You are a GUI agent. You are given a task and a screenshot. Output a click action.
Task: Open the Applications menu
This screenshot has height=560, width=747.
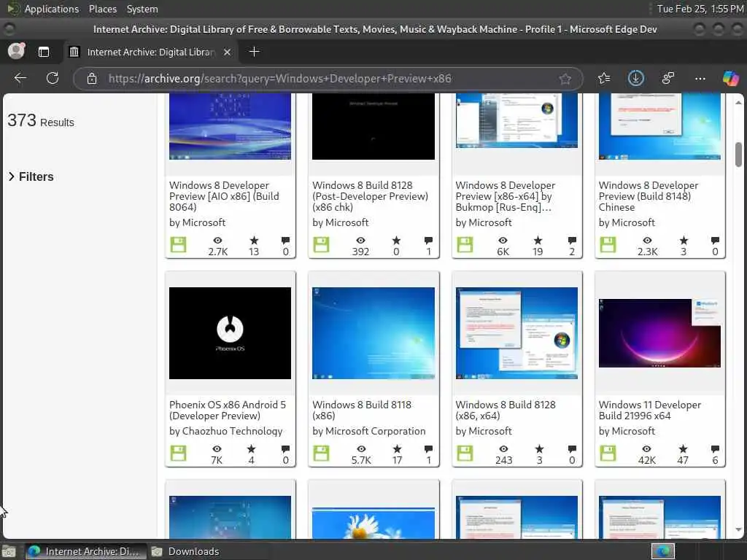pyautogui.click(x=52, y=9)
